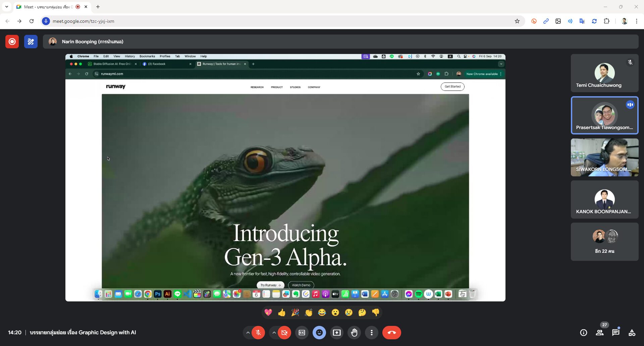The height and width of the screenshot is (346, 644).
Task: Toggle the camera off button
Action: 284,333
